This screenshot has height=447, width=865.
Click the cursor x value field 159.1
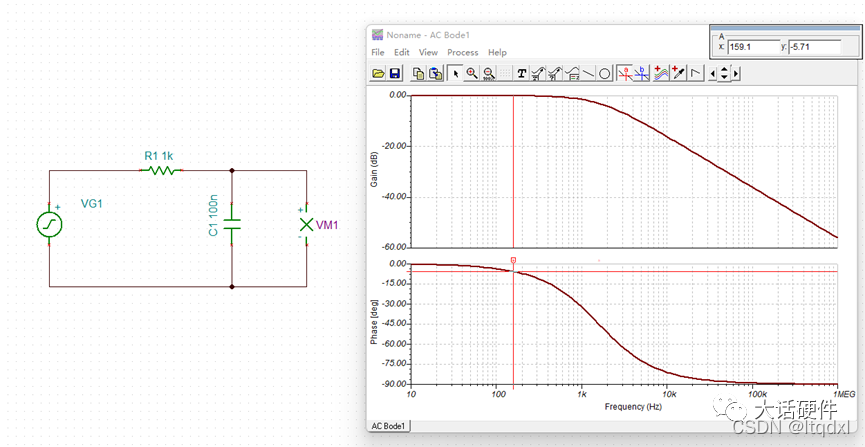click(753, 47)
